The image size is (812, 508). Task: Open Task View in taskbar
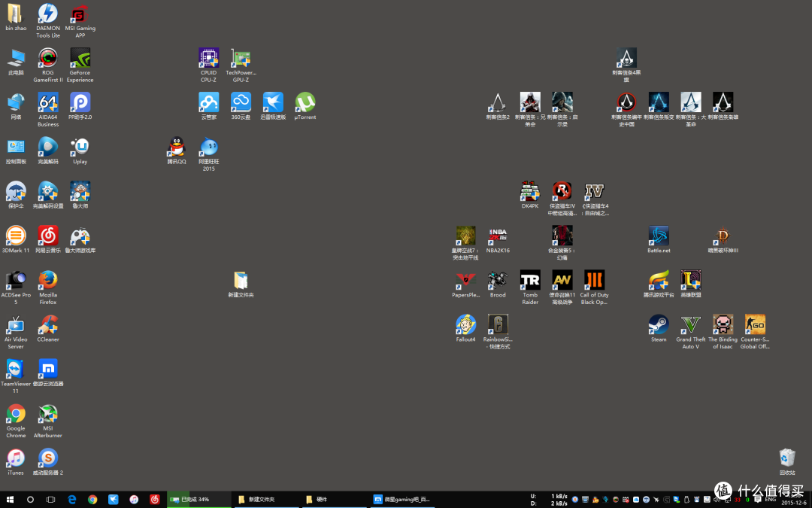pos(51,499)
